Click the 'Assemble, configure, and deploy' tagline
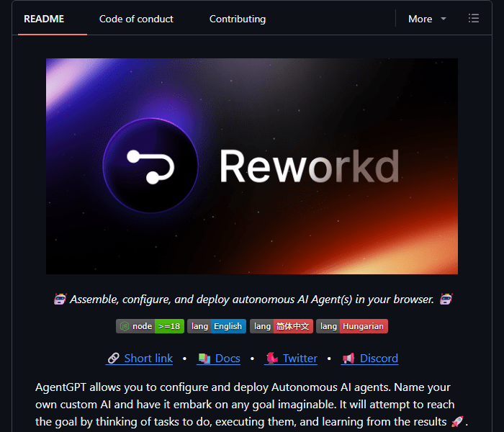504x432 pixels. pyautogui.click(x=252, y=300)
